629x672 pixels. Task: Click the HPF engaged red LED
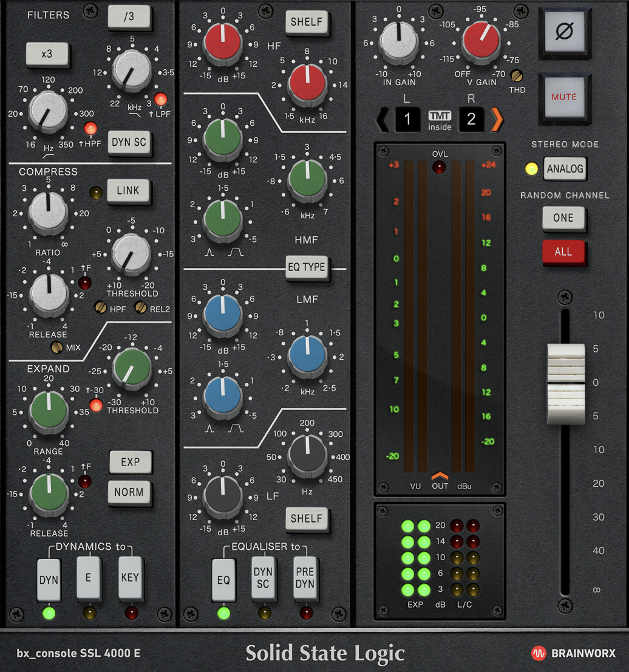coord(90,128)
